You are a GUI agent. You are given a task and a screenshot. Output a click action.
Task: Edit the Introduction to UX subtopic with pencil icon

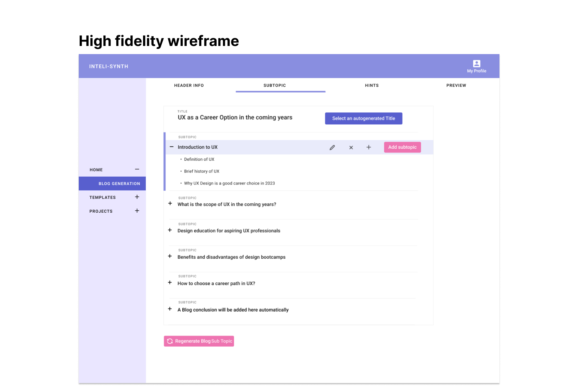[332, 147]
